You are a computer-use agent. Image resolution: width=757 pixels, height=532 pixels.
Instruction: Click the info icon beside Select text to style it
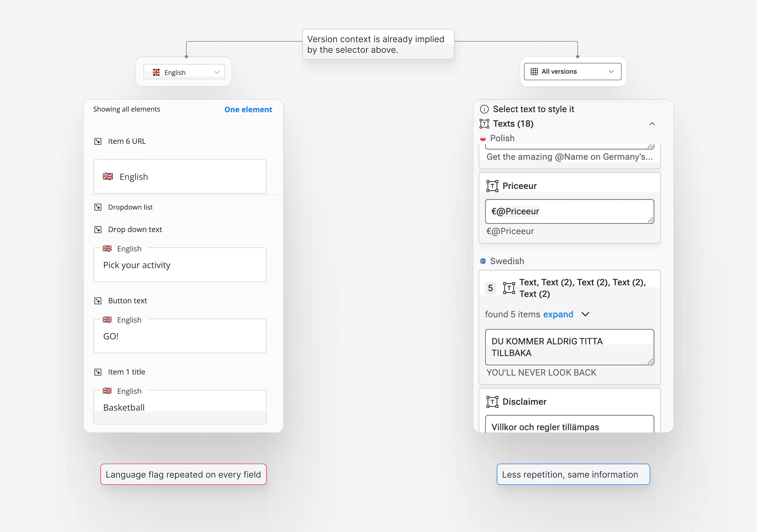[x=484, y=109]
